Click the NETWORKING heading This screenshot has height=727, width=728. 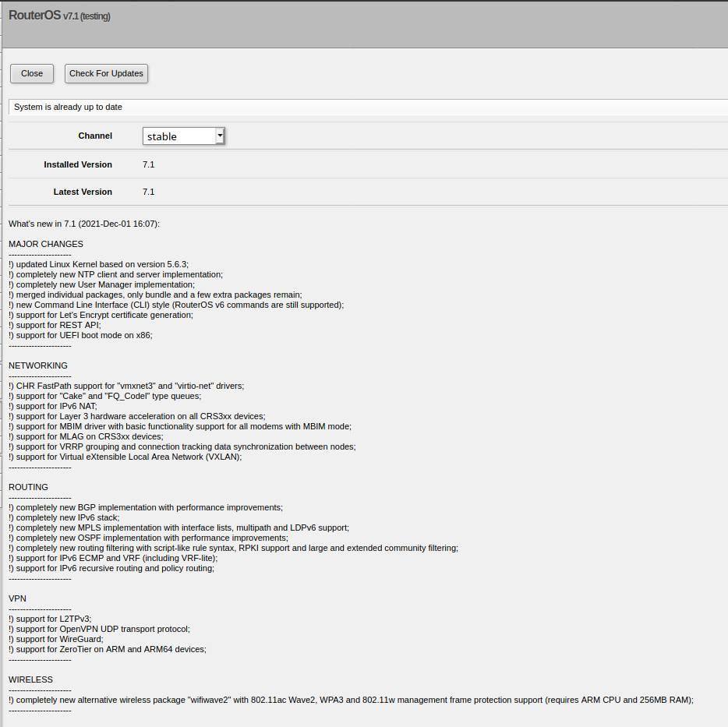coord(38,365)
